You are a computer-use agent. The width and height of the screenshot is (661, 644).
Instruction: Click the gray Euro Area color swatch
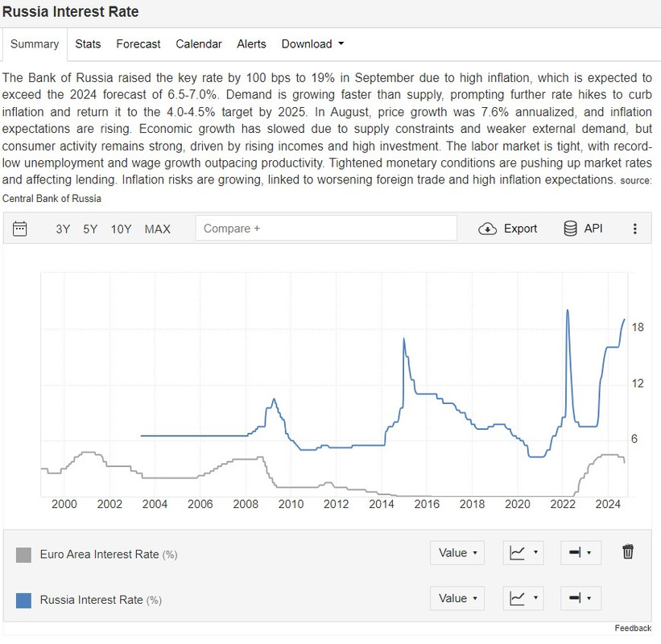(23, 555)
